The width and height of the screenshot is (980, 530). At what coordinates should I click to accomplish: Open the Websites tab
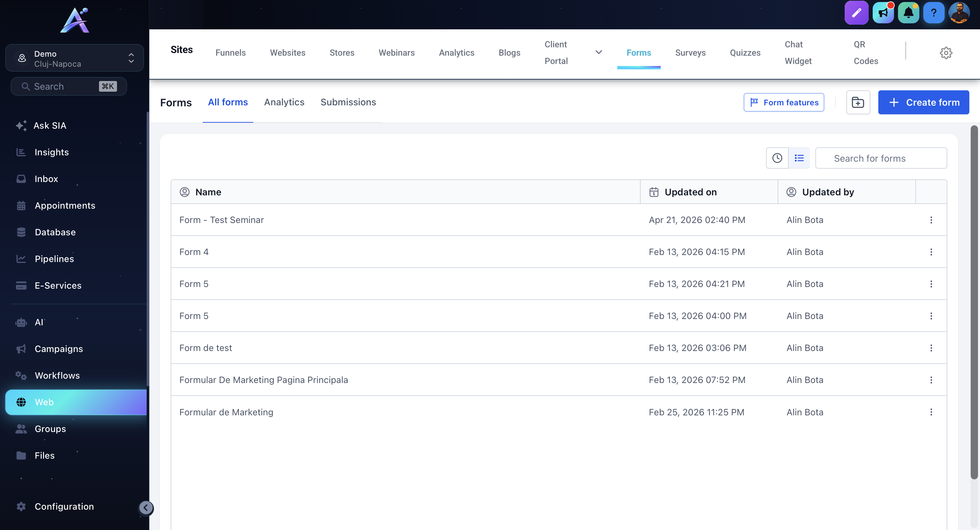point(288,53)
